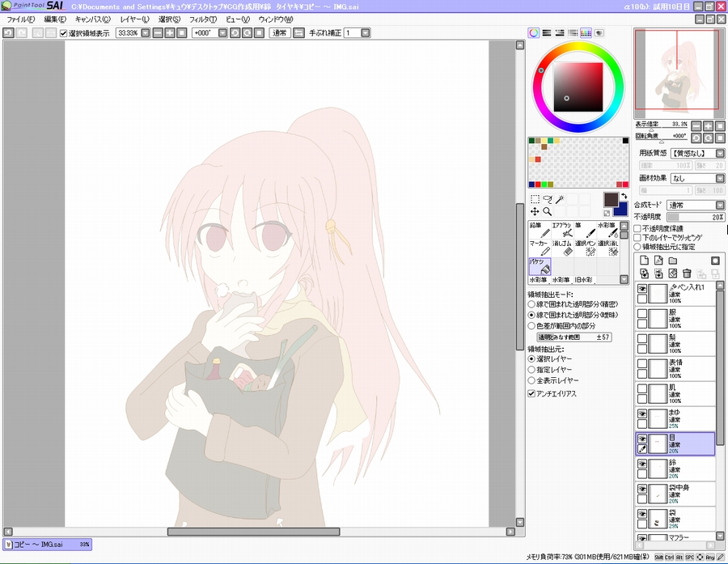The image size is (728, 564).
Task: Click the foreground color swatch
Action: tap(611, 200)
